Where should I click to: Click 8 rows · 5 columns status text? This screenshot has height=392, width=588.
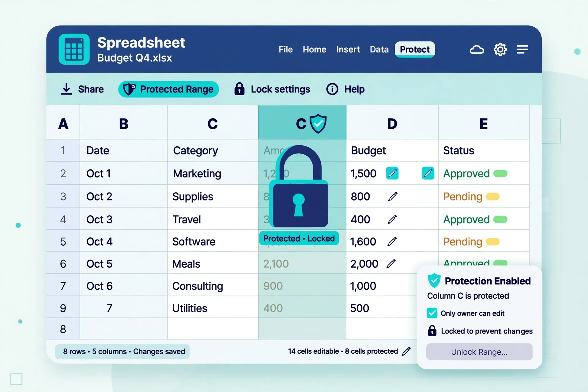pos(123,351)
